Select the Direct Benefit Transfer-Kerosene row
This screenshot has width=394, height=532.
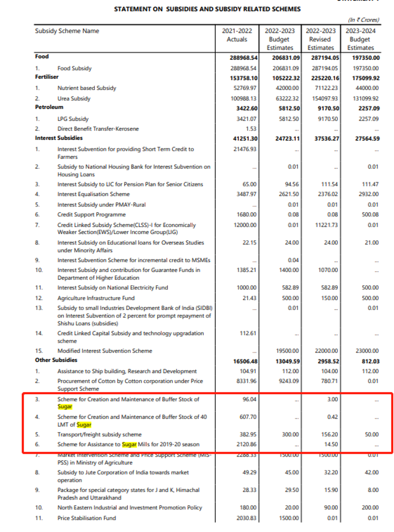98,129
